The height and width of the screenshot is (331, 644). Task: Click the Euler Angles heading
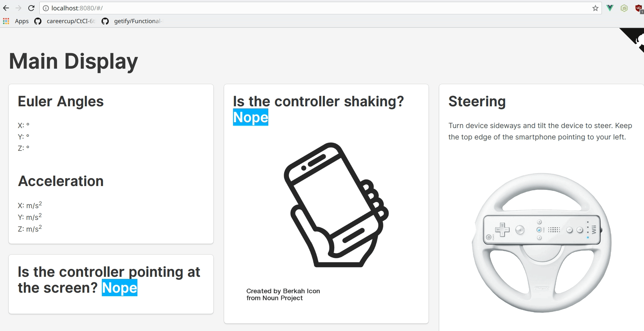pos(61,101)
